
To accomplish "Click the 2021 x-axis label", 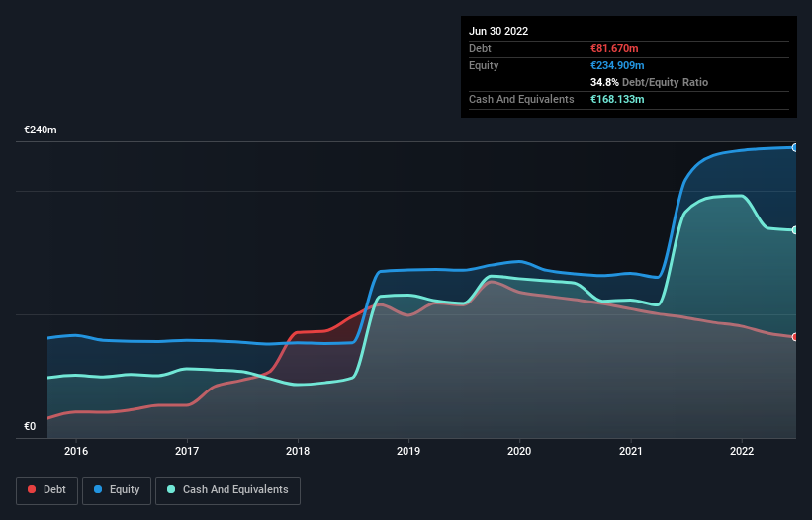I will [631, 451].
